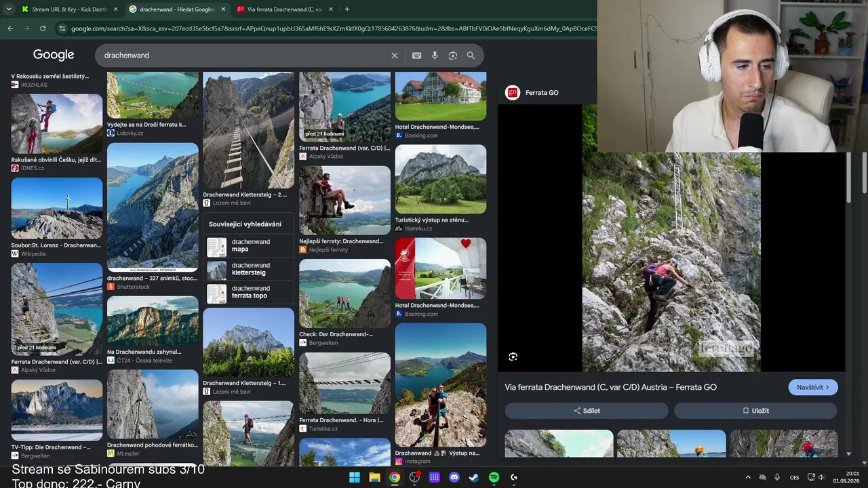Open MLeader Drachenwand pohodově ferrátko image
Image resolution: width=868 pixels, height=488 pixels.
pos(153,404)
